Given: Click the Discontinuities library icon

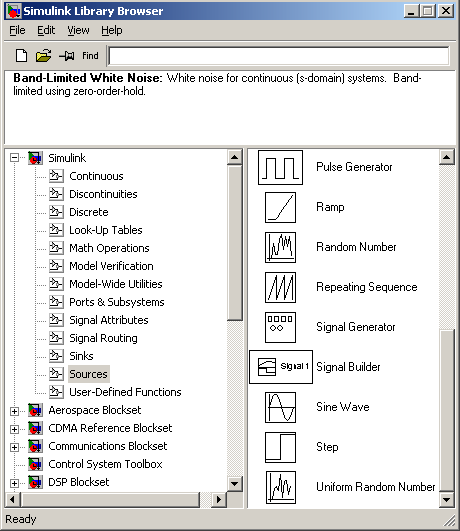Looking at the screenshot, I should tap(56, 194).
